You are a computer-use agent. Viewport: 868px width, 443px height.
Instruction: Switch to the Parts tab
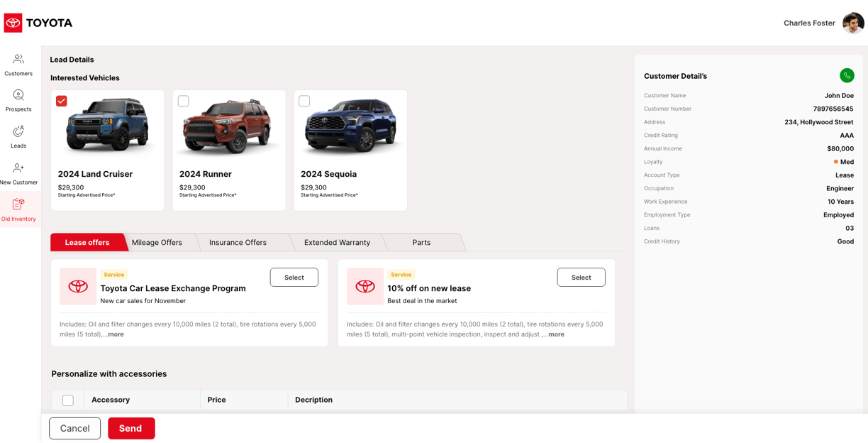(421, 242)
